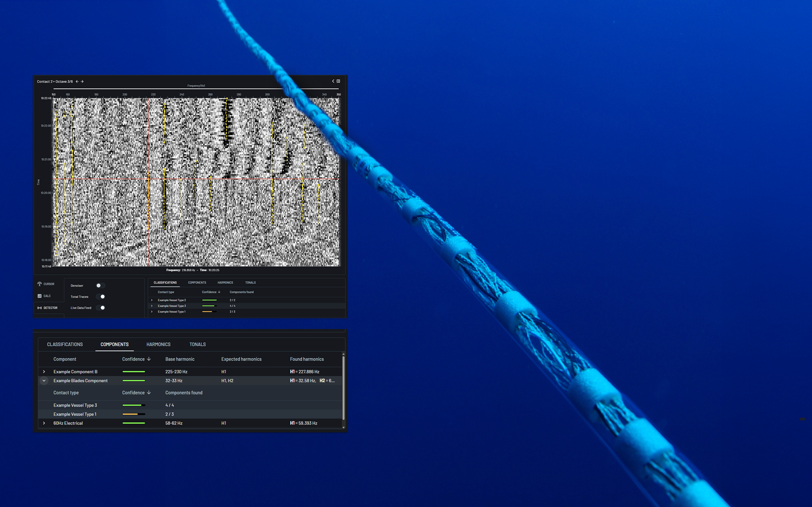Collapse the Example Blades Component details

[44, 381]
